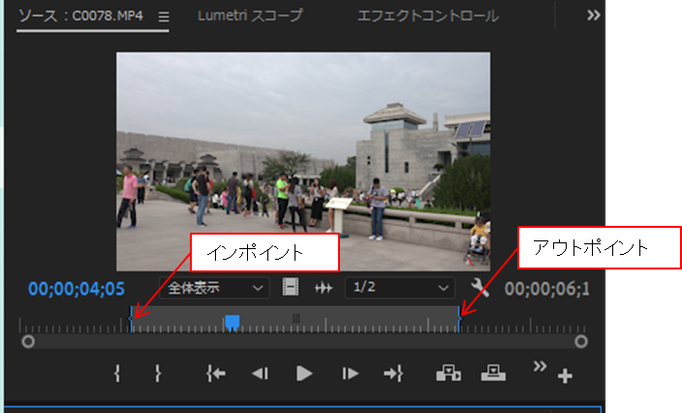The width and height of the screenshot is (682, 413).
Task: Open the 1/2 playback resolution dropdown
Action: [400, 288]
